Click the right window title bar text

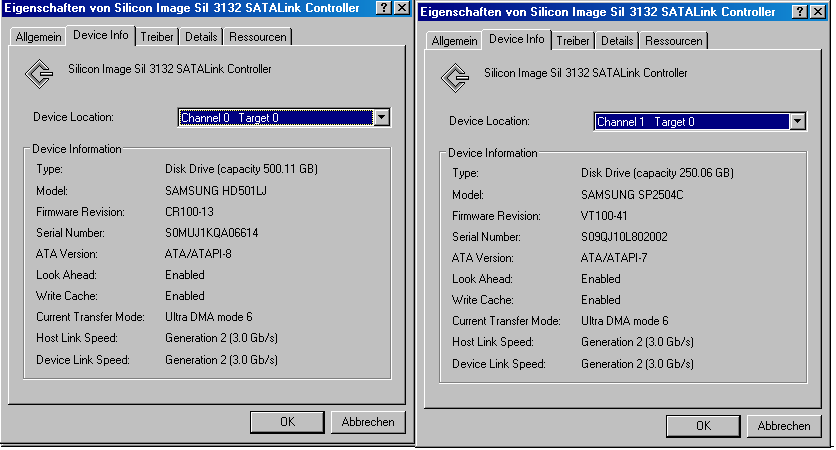[598, 12]
